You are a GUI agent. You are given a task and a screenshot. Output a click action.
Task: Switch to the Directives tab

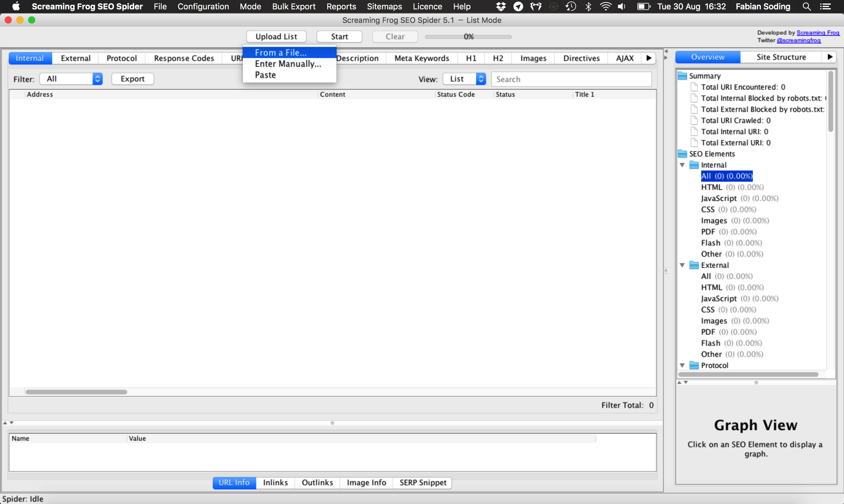[581, 58]
